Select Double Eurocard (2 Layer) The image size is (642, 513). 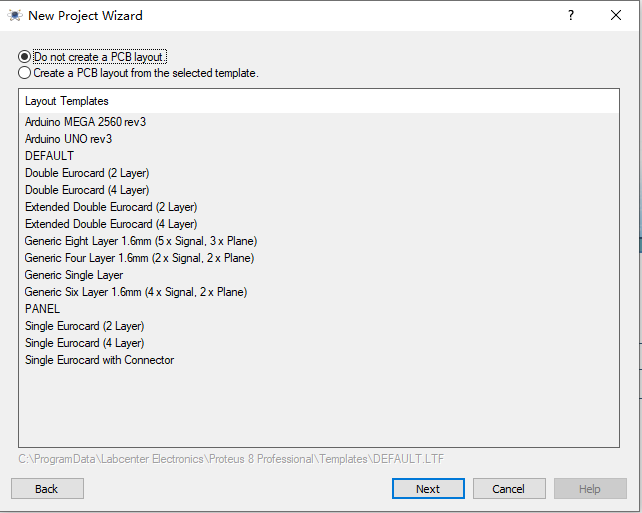(x=87, y=173)
